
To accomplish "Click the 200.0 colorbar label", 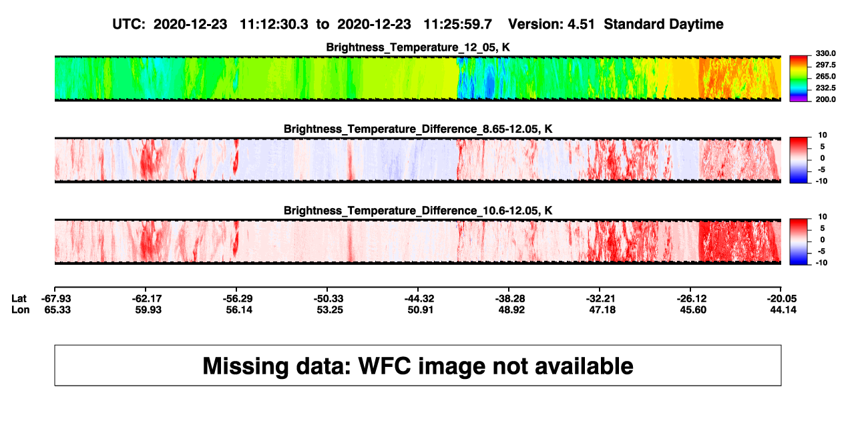I will pos(827,99).
